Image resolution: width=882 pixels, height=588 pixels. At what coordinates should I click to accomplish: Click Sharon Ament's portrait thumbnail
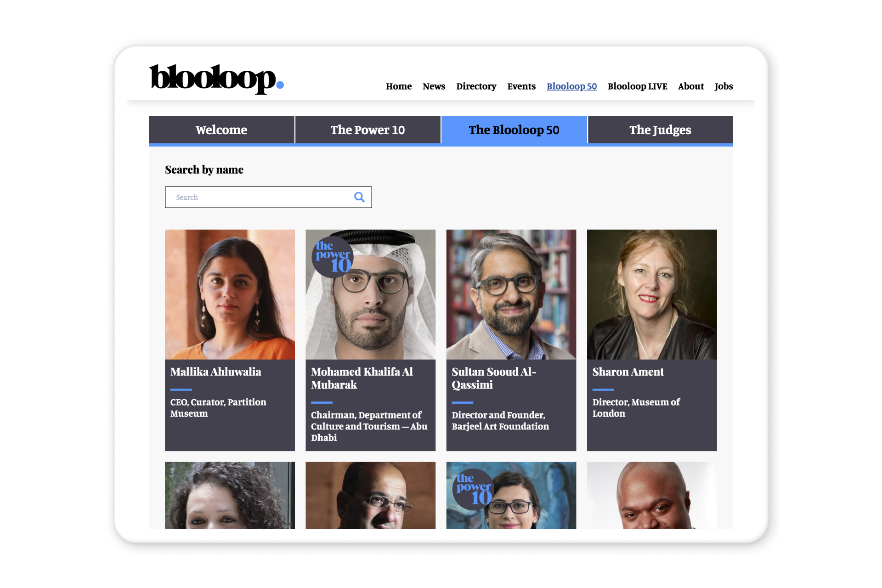click(x=652, y=294)
